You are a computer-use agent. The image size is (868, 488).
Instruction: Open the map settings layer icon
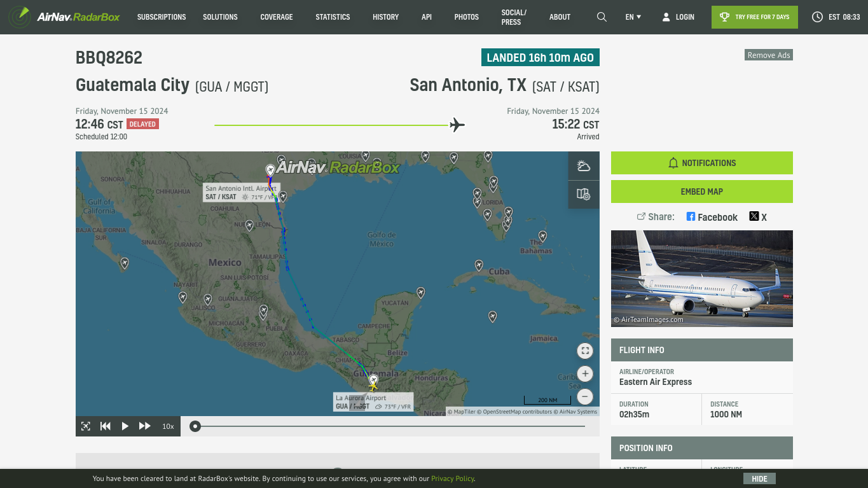[x=583, y=194]
